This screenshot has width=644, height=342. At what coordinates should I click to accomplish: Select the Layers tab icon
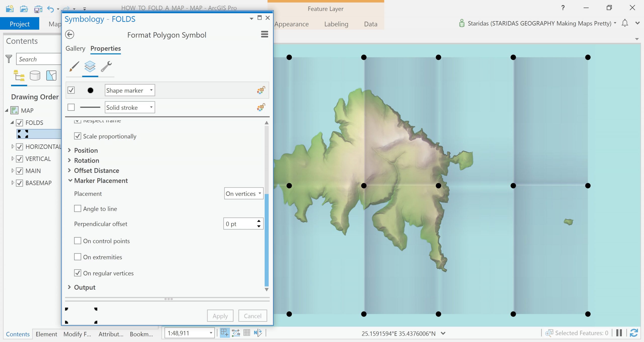90,67
